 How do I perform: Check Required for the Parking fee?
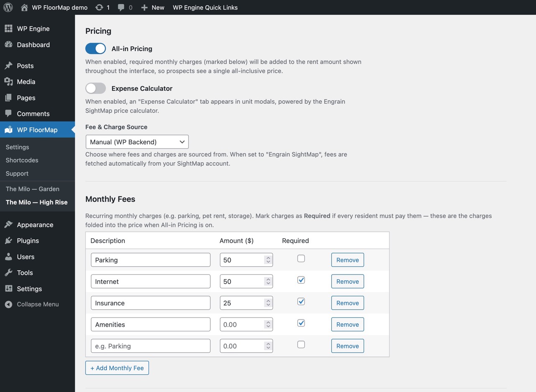pyautogui.click(x=301, y=259)
